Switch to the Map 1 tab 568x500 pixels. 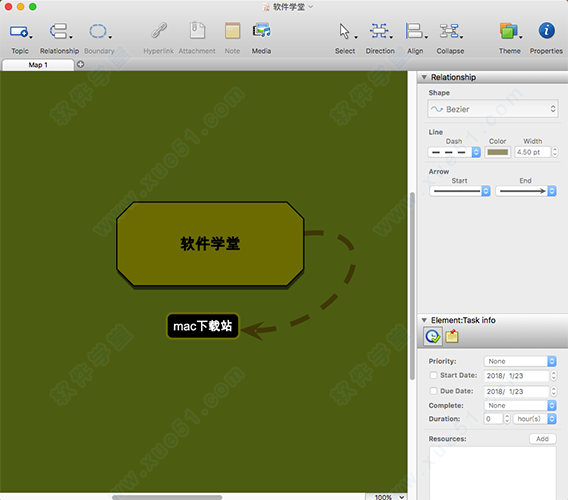38,65
